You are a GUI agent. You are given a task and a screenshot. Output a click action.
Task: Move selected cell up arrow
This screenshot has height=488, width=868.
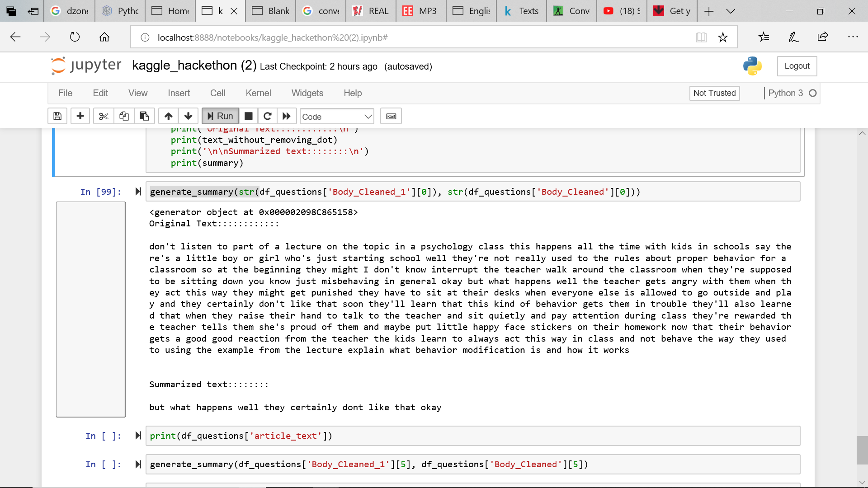(x=168, y=117)
